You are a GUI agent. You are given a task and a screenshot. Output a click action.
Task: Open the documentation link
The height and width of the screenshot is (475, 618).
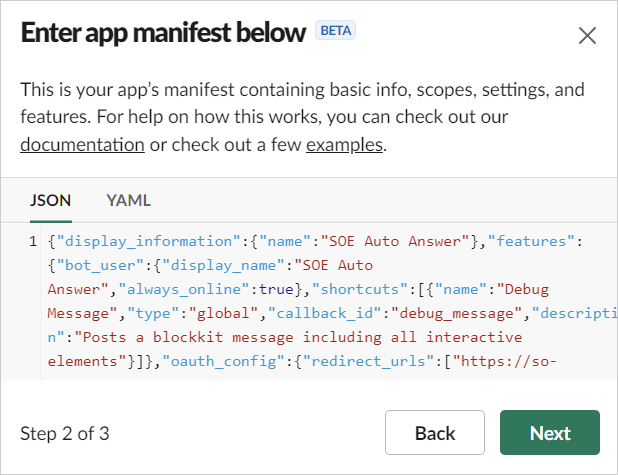[82, 145]
